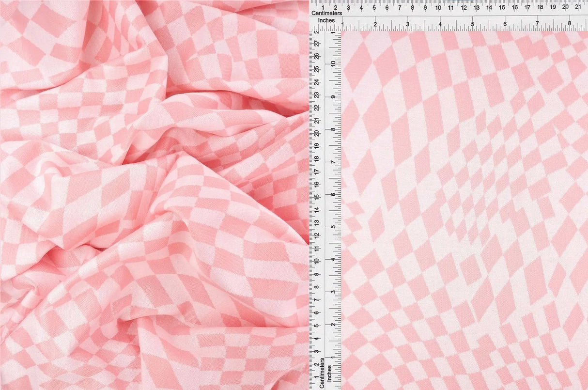Click the 'Inches' label on the top ruler
This screenshot has width=588, height=390.
coord(327,20)
